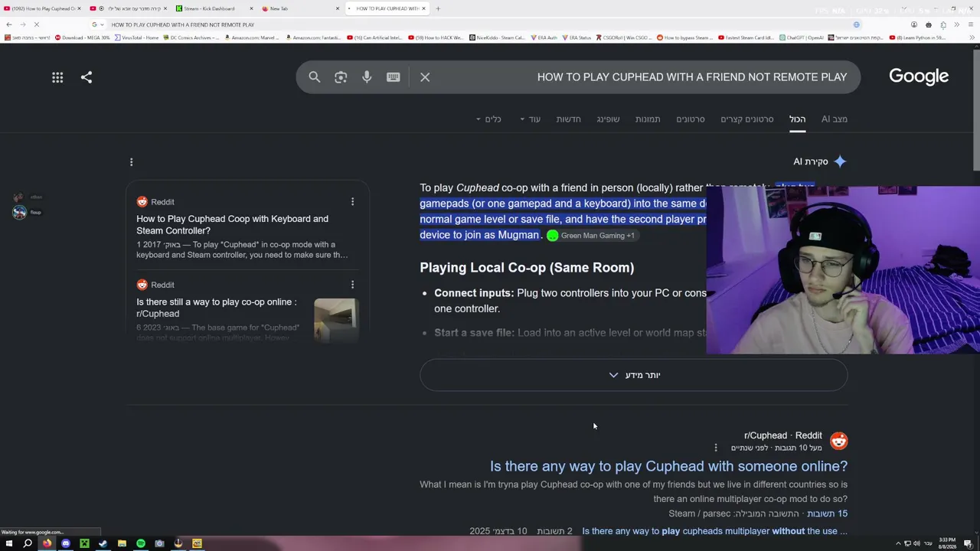Click the AI overview sparkle icon
Screen dimensions: 980x551
(x=840, y=161)
